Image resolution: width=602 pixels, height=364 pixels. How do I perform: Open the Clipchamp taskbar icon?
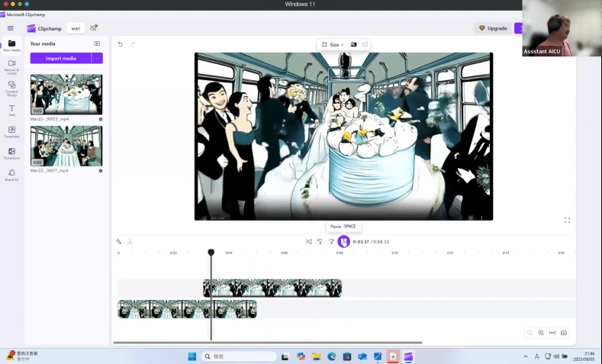pyautogui.click(x=408, y=356)
